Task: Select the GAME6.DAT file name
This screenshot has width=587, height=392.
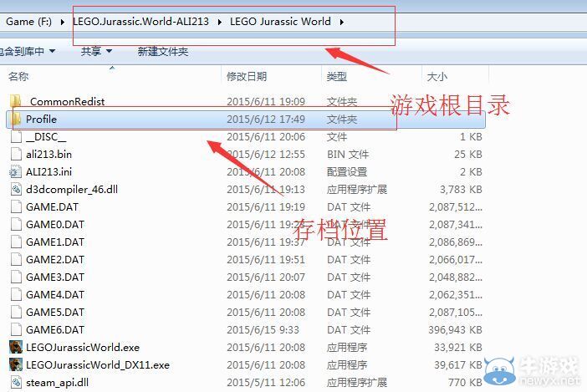Action: (x=55, y=330)
